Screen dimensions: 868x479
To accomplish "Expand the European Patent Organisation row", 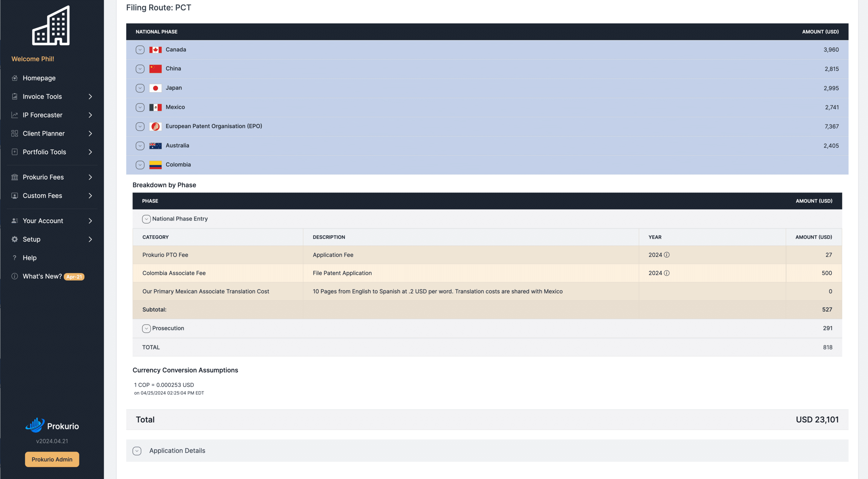I will click(140, 126).
